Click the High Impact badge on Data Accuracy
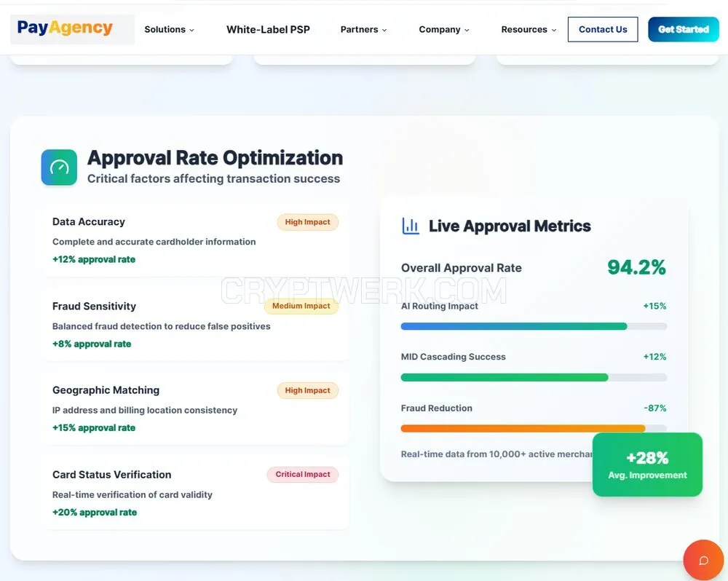728x581 pixels. click(x=308, y=222)
